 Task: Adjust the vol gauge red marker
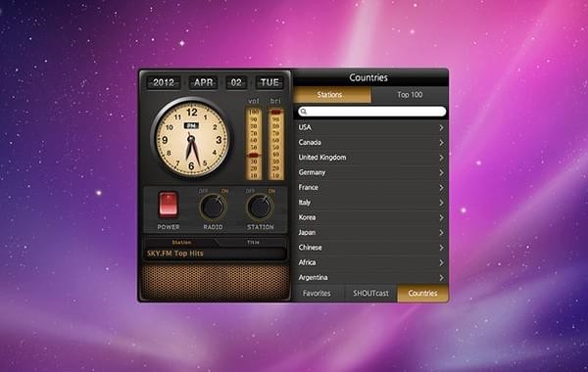[254, 155]
